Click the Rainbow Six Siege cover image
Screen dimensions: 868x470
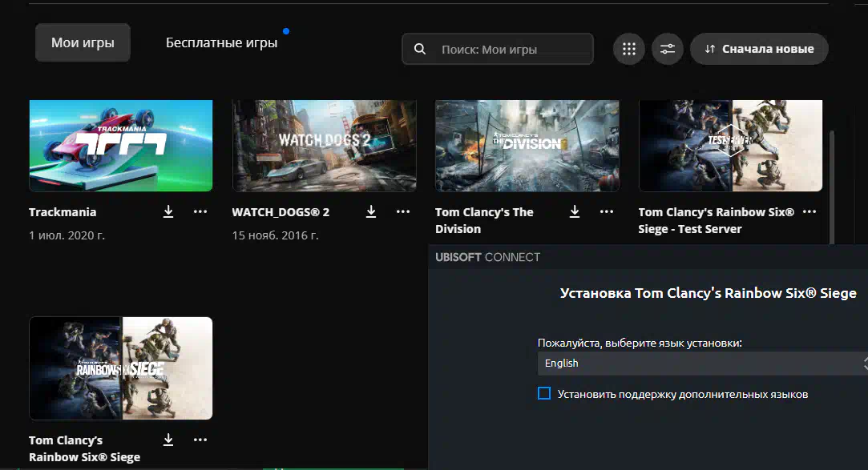(121, 368)
